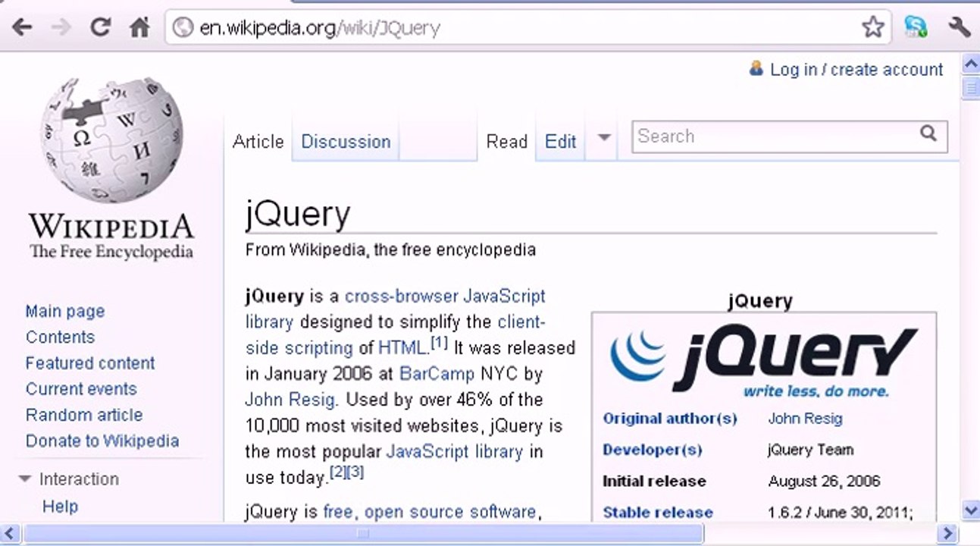Click the horizontal scrollbar right arrow
Viewport: 980px width, 546px height.
click(946, 533)
